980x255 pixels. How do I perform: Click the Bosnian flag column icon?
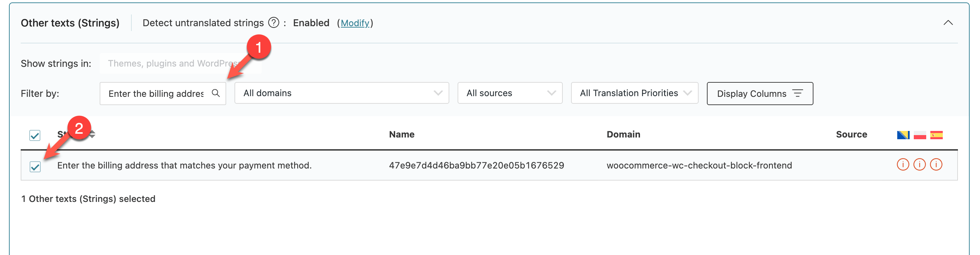[903, 135]
